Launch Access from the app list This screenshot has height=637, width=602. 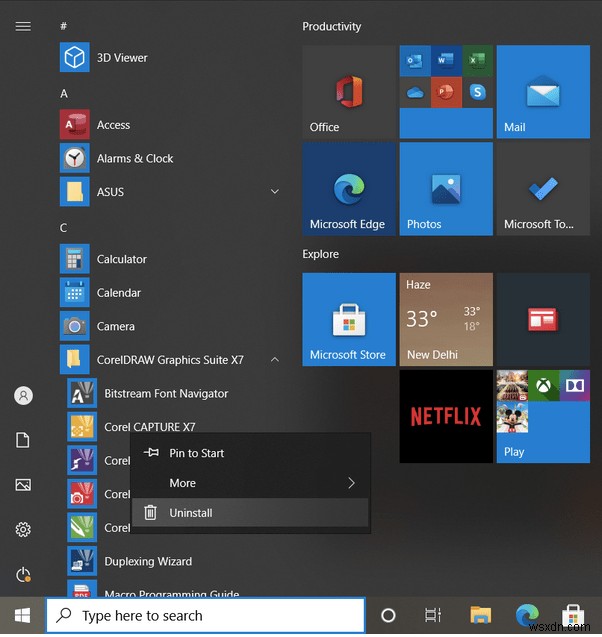(74, 125)
